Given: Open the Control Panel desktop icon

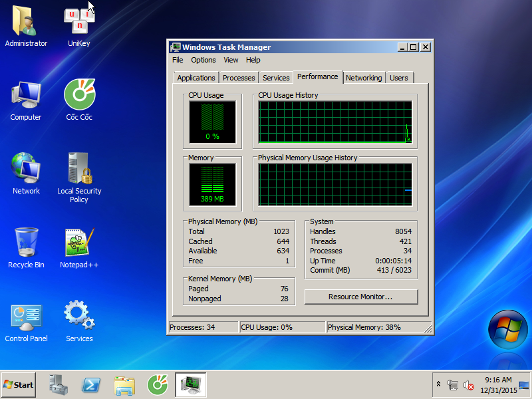Looking at the screenshot, I should 26,323.
